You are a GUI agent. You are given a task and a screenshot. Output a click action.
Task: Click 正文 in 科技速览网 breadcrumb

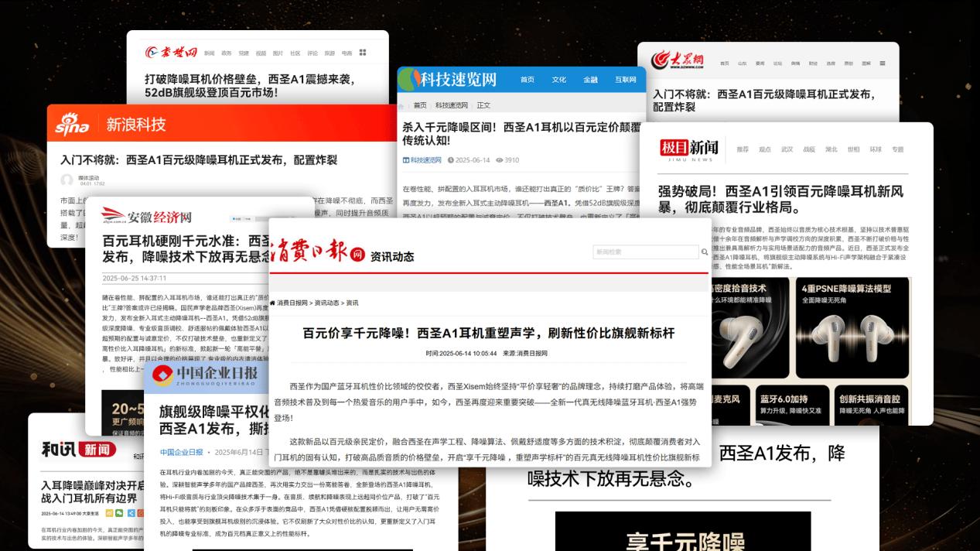point(483,105)
